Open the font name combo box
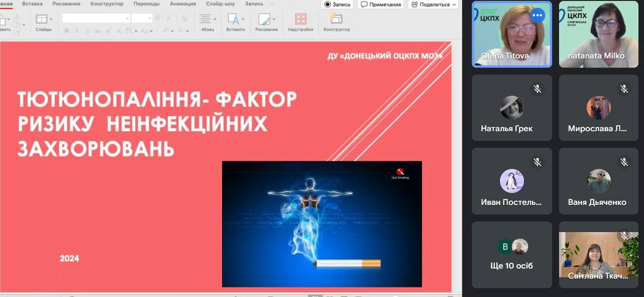644x297 pixels. [x=96, y=18]
